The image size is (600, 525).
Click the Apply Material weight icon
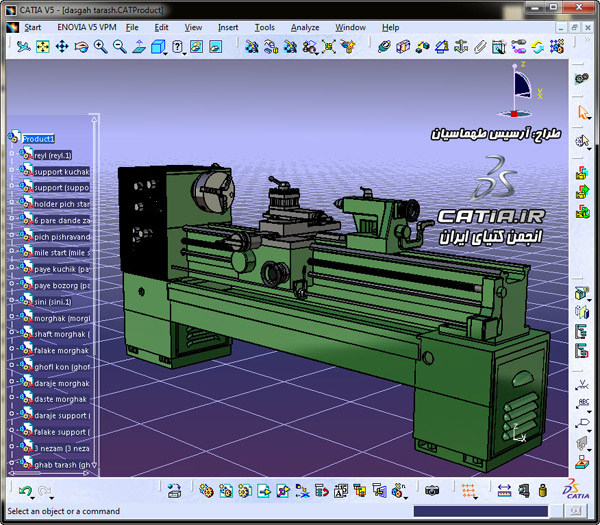tap(543, 490)
